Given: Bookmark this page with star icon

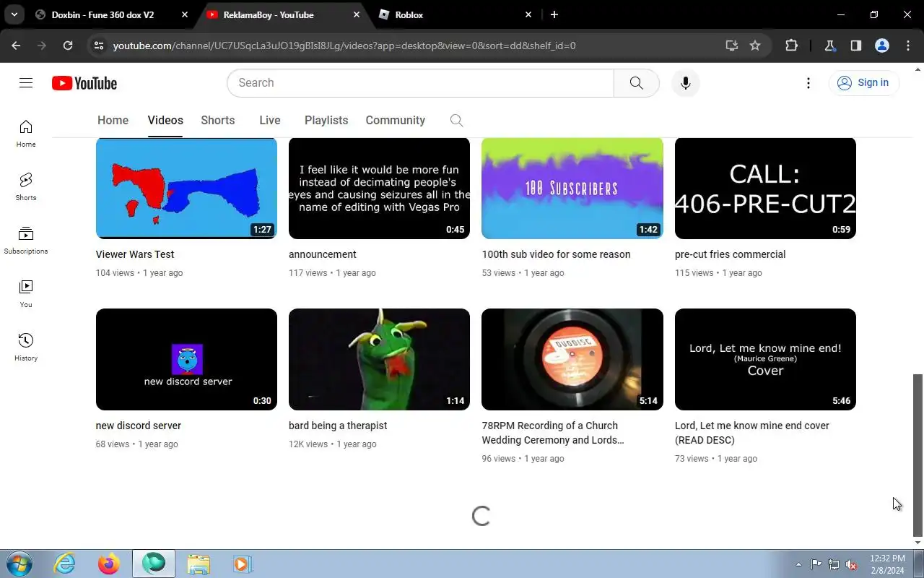Looking at the screenshot, I should pyautogui.click(x=755, y=46).
